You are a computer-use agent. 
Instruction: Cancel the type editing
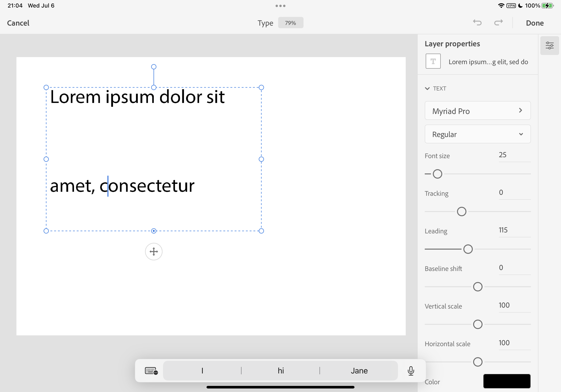(18, 23)
